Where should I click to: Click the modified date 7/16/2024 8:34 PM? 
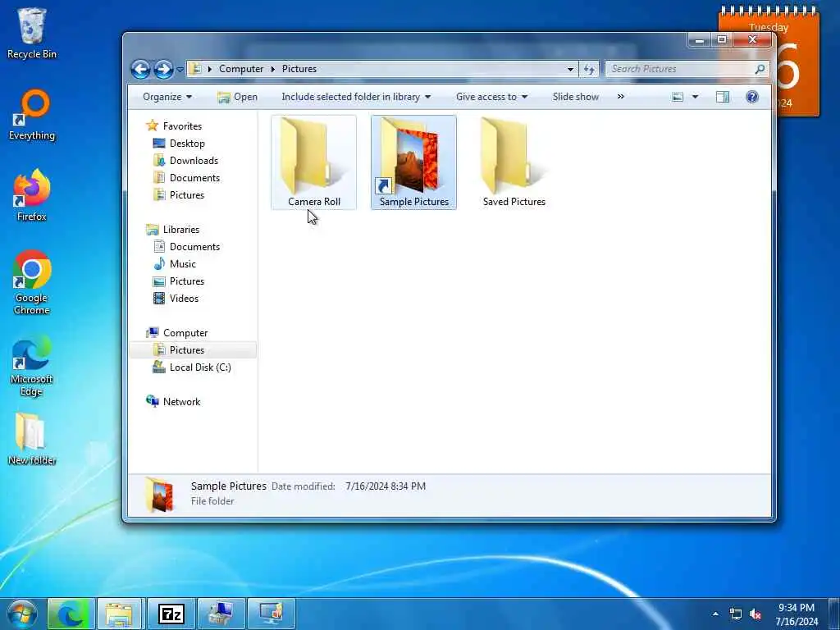[x=386, y=486]
